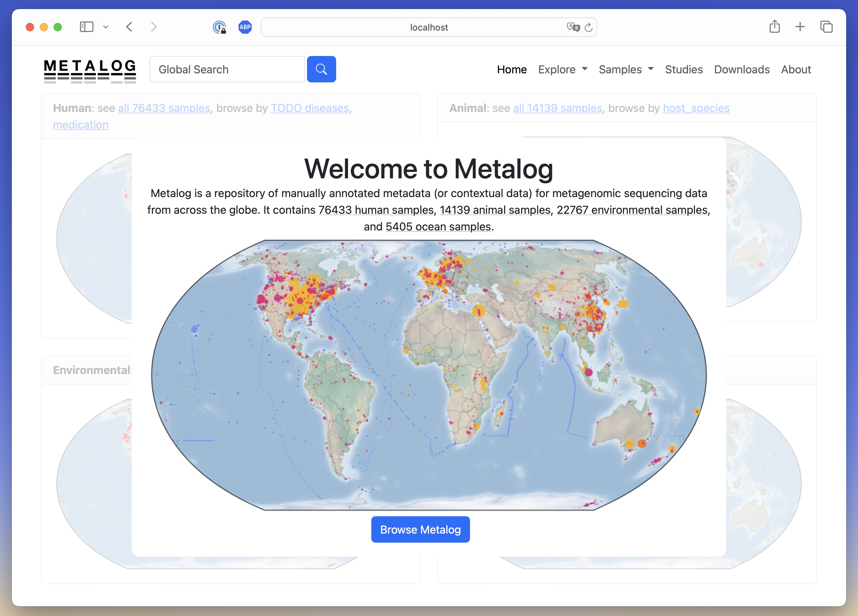The width and height of the screenshot is (858, 616).
Task: Go to the Downloads nav item
Action: tap(742, 70)
